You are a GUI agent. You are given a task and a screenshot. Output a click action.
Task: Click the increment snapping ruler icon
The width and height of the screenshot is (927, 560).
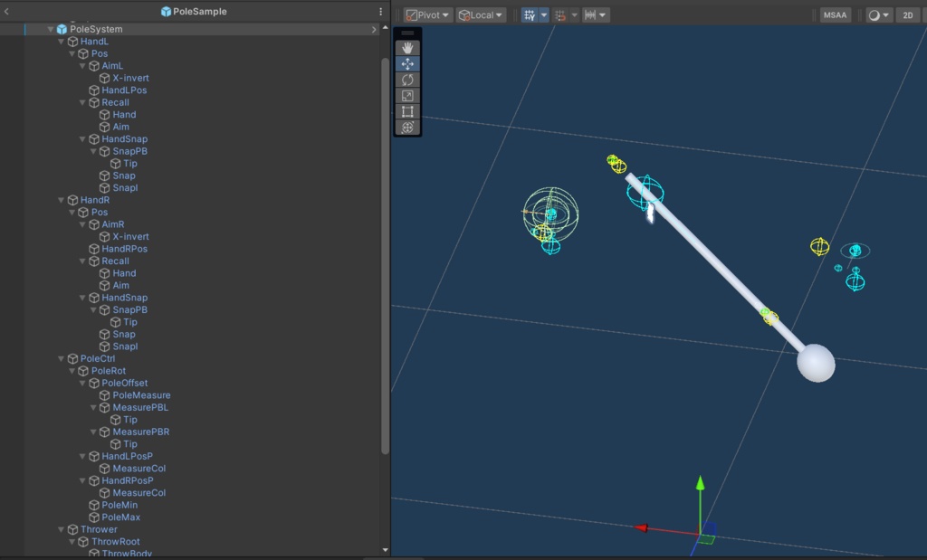(x=590, y=14)
